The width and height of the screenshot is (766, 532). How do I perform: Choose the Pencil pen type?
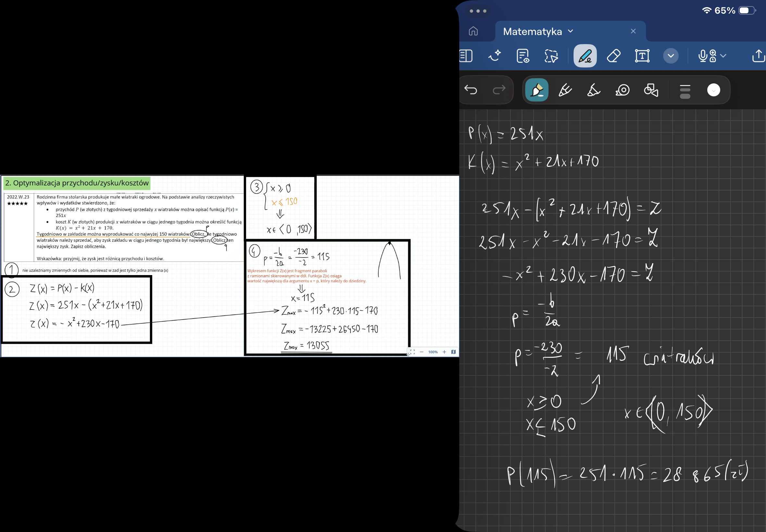coord(565,90)
